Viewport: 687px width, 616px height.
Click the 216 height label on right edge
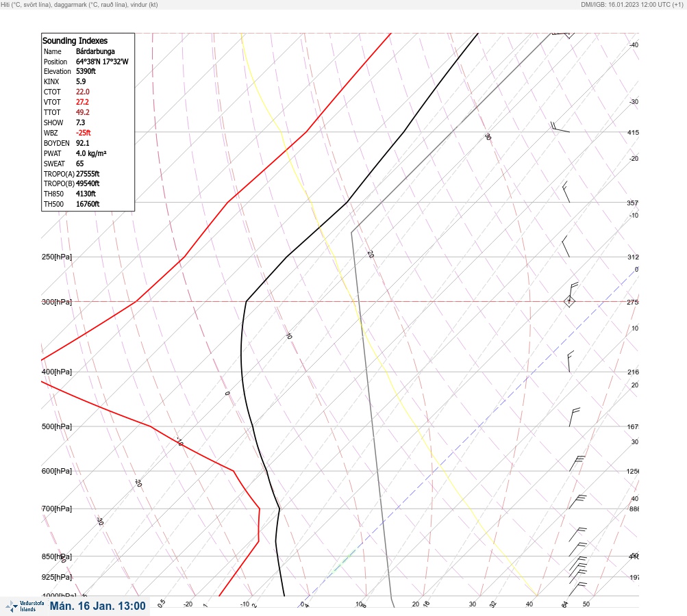point(633,372)
